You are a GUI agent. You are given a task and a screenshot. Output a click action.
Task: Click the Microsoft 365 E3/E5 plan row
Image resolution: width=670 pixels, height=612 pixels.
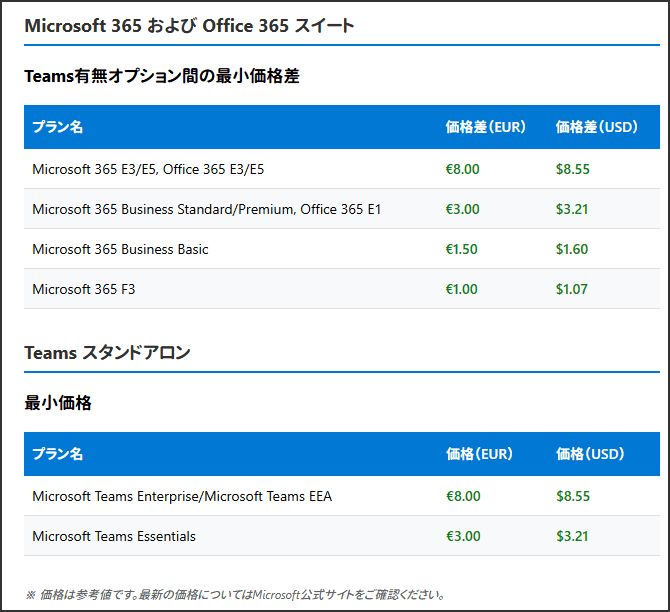pyautogui.click(x=148, y=169)
